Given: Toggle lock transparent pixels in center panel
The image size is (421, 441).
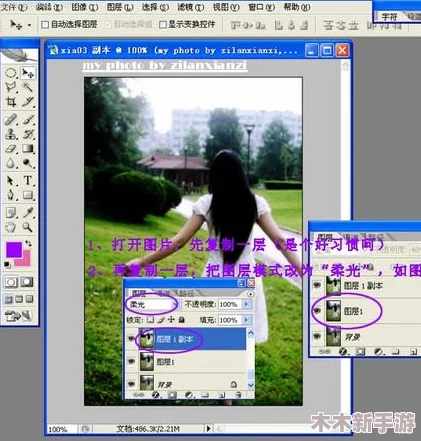Looking at the screenshot, I should [x=150, y=320].
